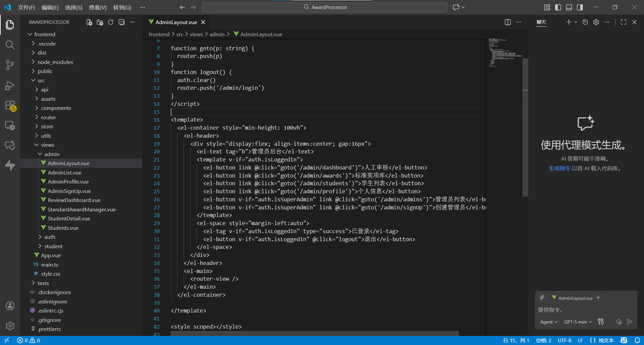Collapse all folders in explorer

coord(121,22)
